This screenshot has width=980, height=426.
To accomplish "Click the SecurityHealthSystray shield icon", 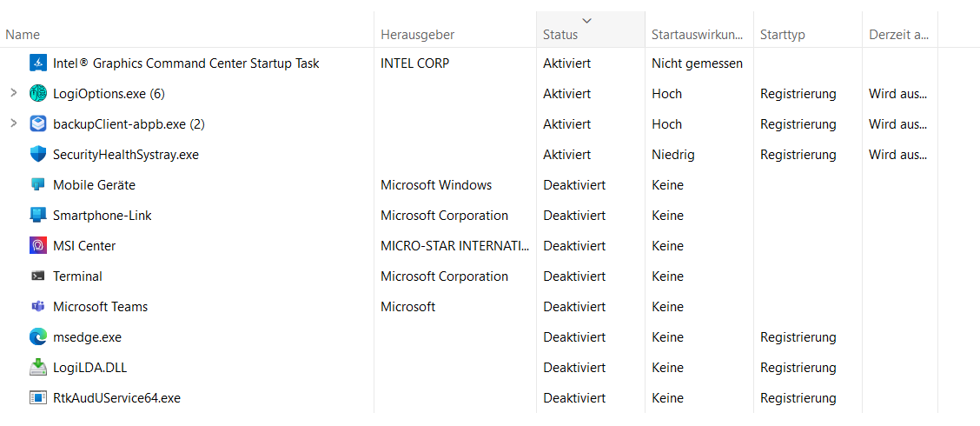I will point(38,155).
